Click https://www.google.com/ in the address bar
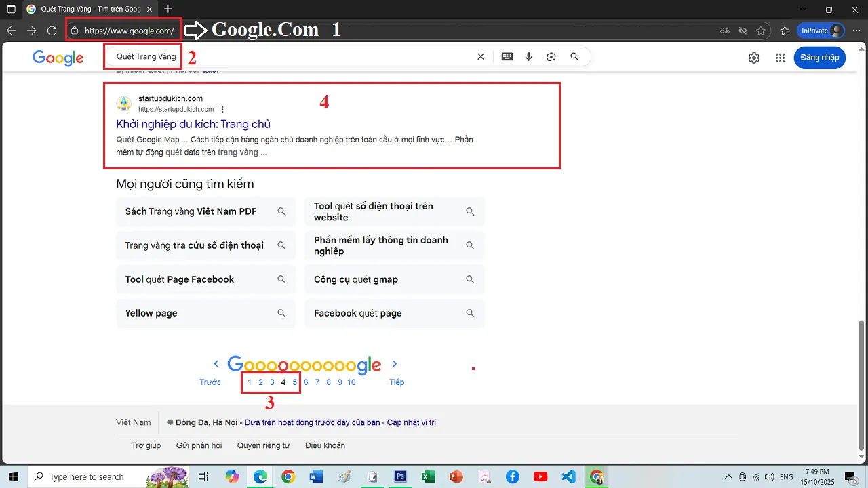This screenshot has height=488, width=868. click(x=129, y=30)
